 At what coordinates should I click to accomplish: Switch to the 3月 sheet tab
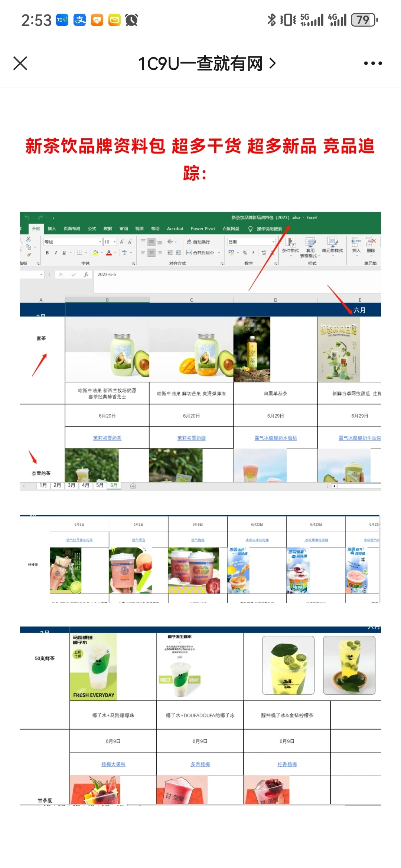pyautogui.click(x=71, y=485)
